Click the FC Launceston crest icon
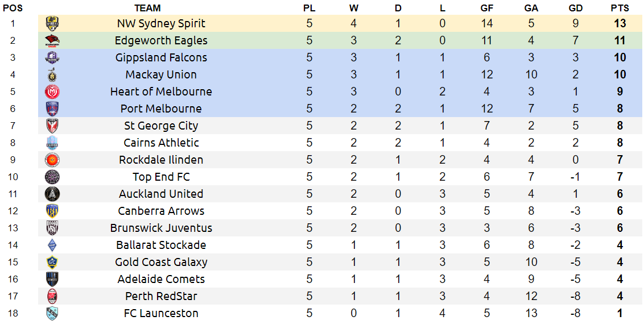Image resolution: width=644 pixels, height=333 pixels. pyautogui.click(x=52, y=313)
